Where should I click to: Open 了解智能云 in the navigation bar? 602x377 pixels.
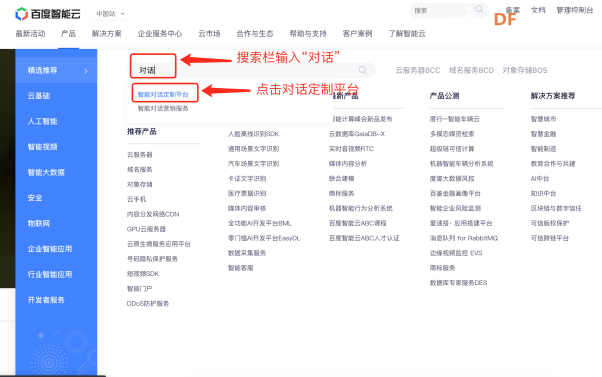click(x=407, y=34)
